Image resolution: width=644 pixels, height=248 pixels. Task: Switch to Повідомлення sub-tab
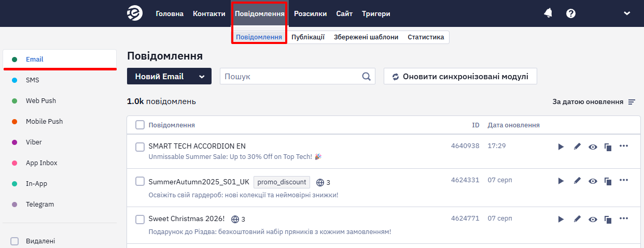click(x=259, y=37)
